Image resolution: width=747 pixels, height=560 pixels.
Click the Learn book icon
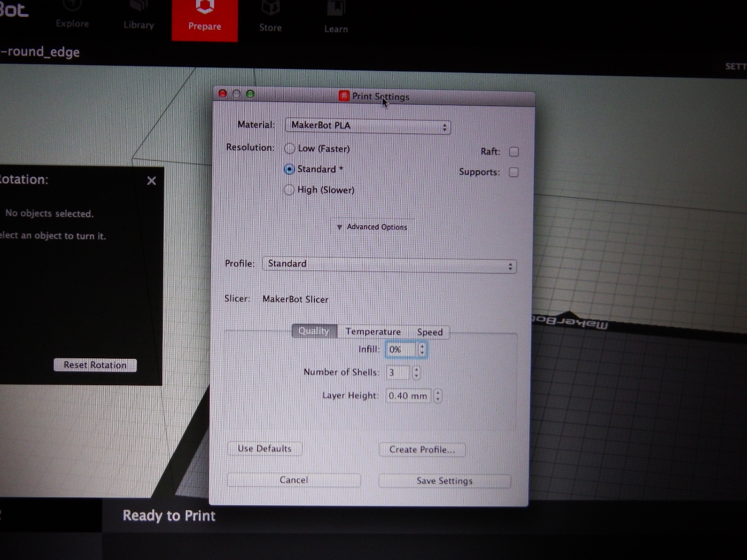point(336,9)
